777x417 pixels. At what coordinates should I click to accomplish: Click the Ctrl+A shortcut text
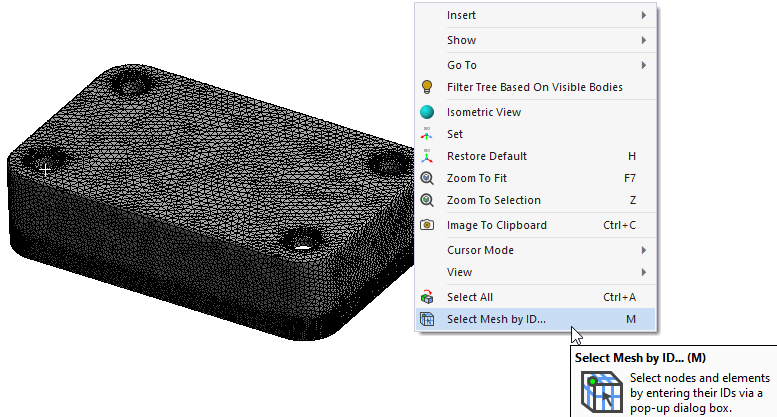[619, 297]
